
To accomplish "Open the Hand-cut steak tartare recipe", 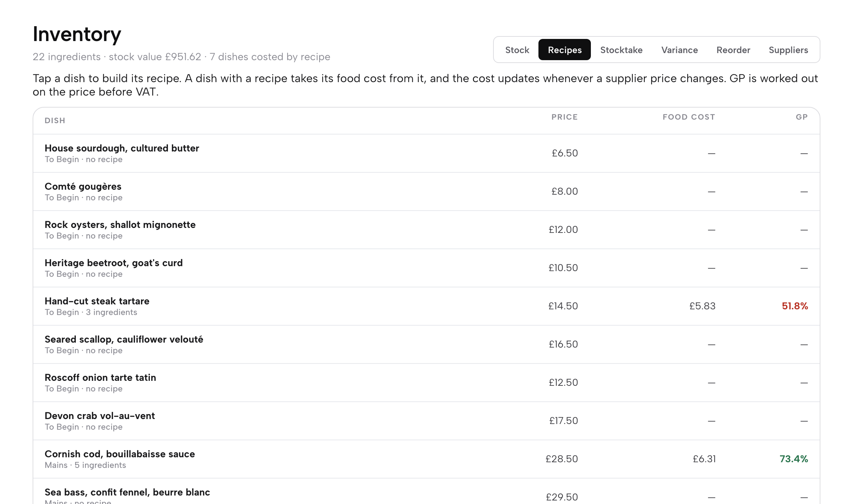I will 426,306.
